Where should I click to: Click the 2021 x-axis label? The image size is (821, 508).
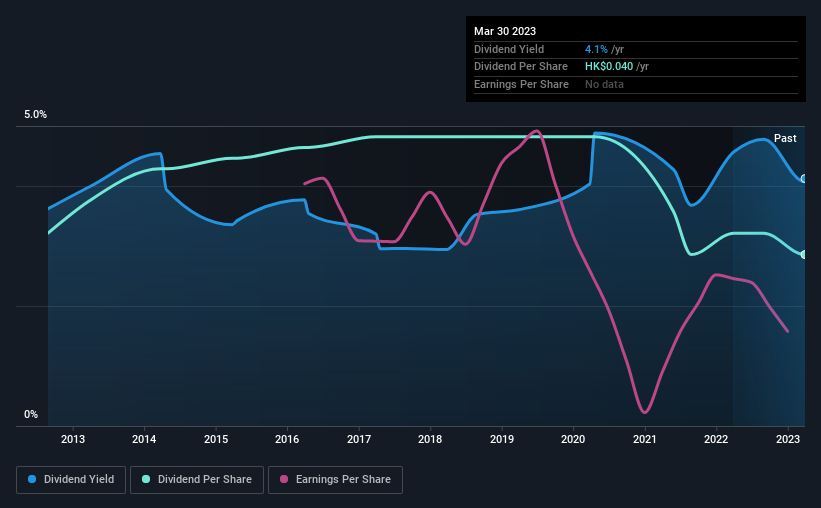[645, 439]
